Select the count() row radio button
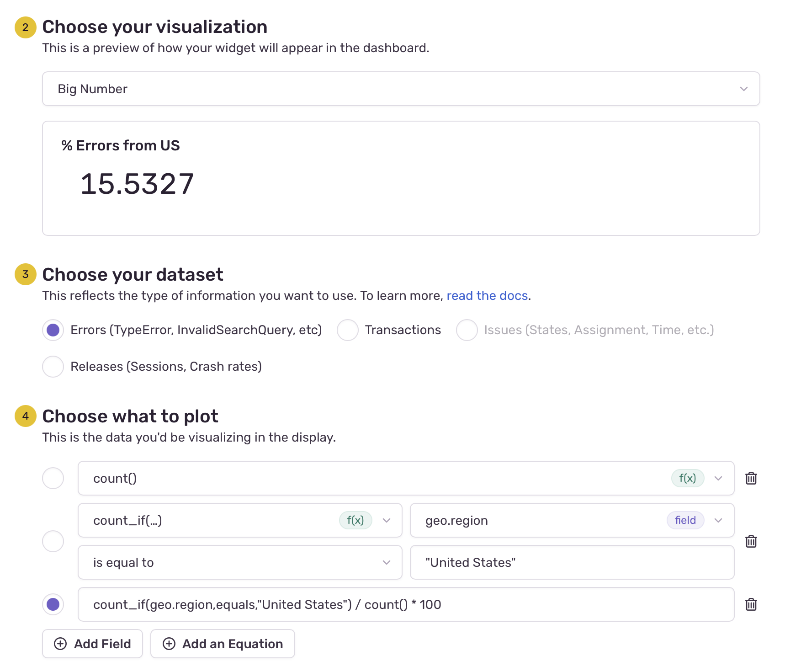 (x=53, y=478)
